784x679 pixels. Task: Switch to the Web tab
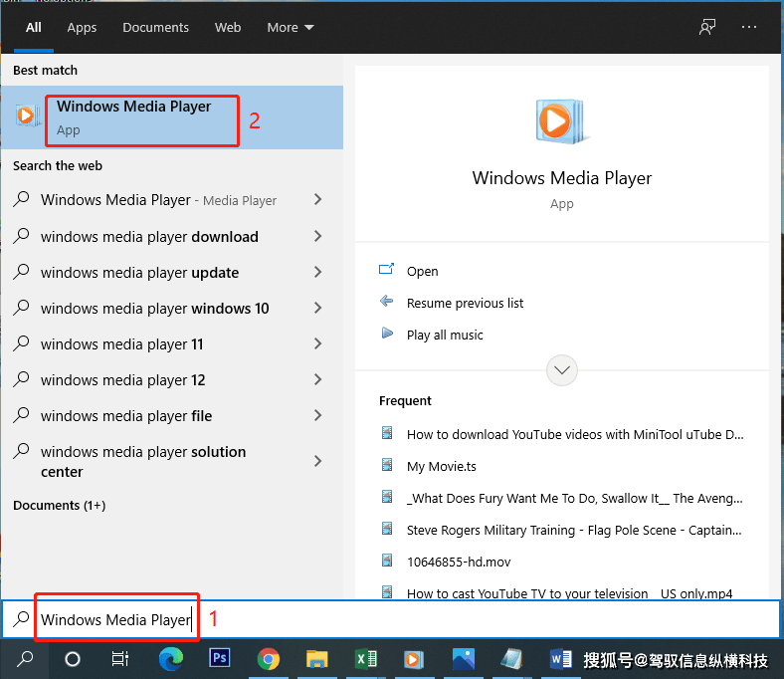228,28
